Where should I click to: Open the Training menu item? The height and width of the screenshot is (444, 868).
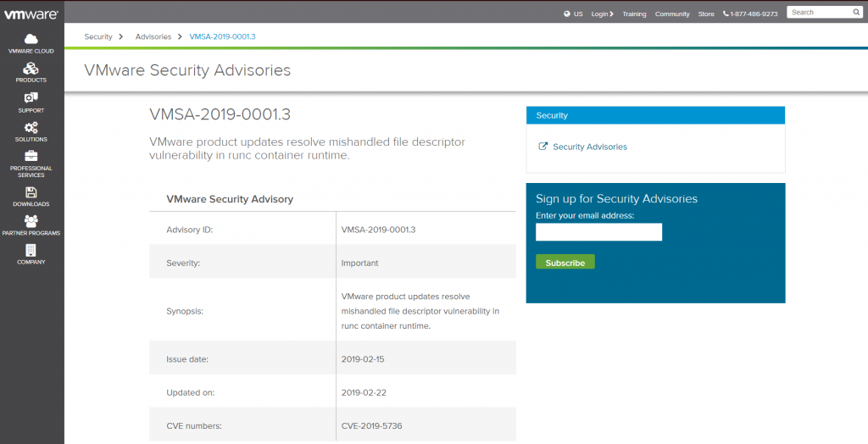634,14
